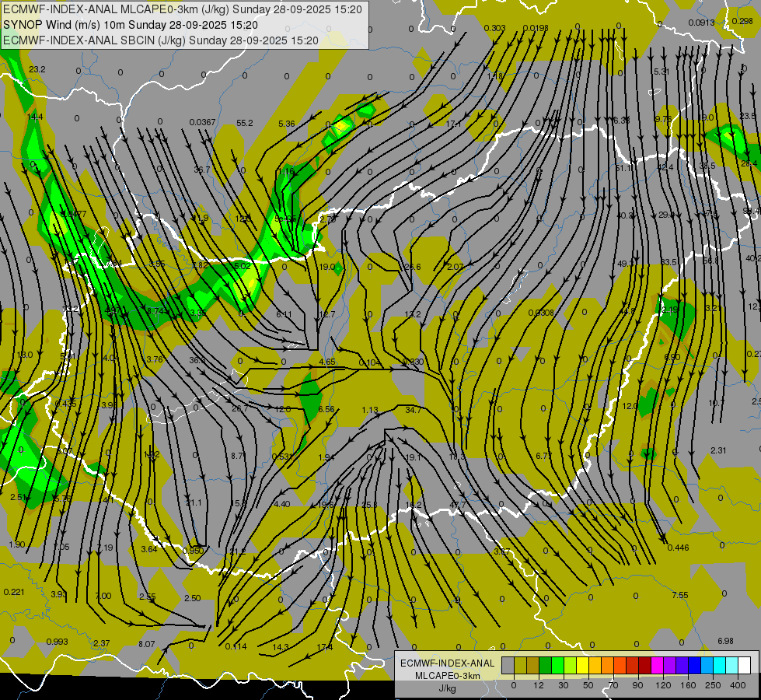This screenshot has width=761, height=700.
Task: Click the map value 34.7
Action: point(413,410)
